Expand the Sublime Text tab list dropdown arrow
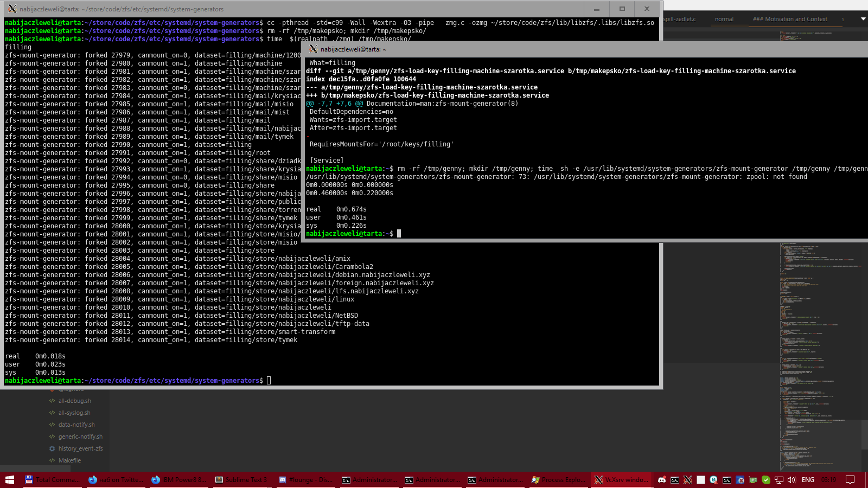Viewport: 868px width, 488px height. coord(863,19)
